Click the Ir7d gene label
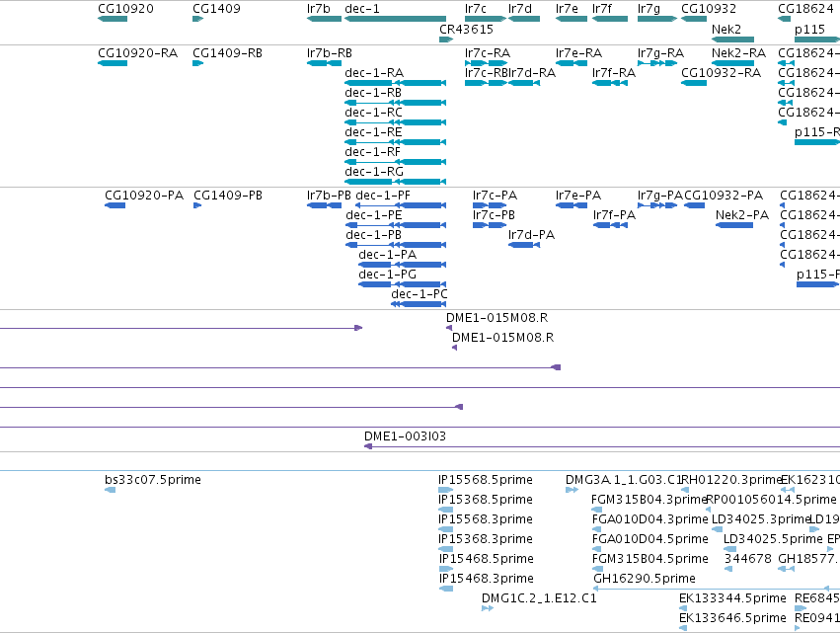 (x=519, y=9)
